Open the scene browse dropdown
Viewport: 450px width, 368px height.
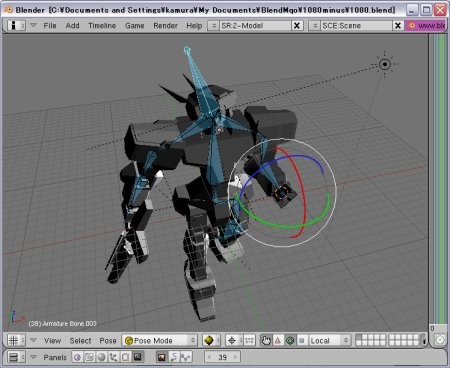315,26
